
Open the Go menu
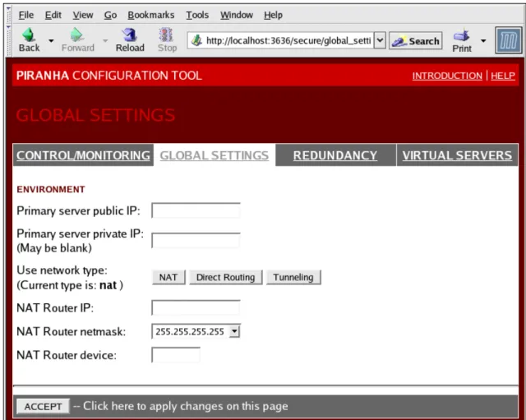pyautogui.click(x=110, y=15)
